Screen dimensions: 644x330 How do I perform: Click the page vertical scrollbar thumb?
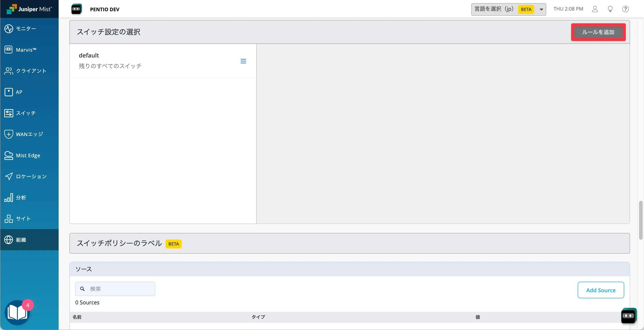(640, 220)
